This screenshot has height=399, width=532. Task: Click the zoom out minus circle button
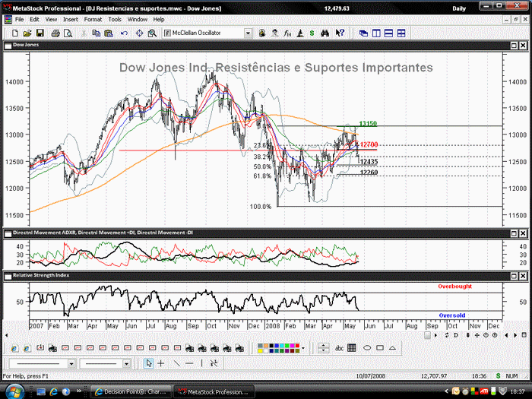[486, 335]
